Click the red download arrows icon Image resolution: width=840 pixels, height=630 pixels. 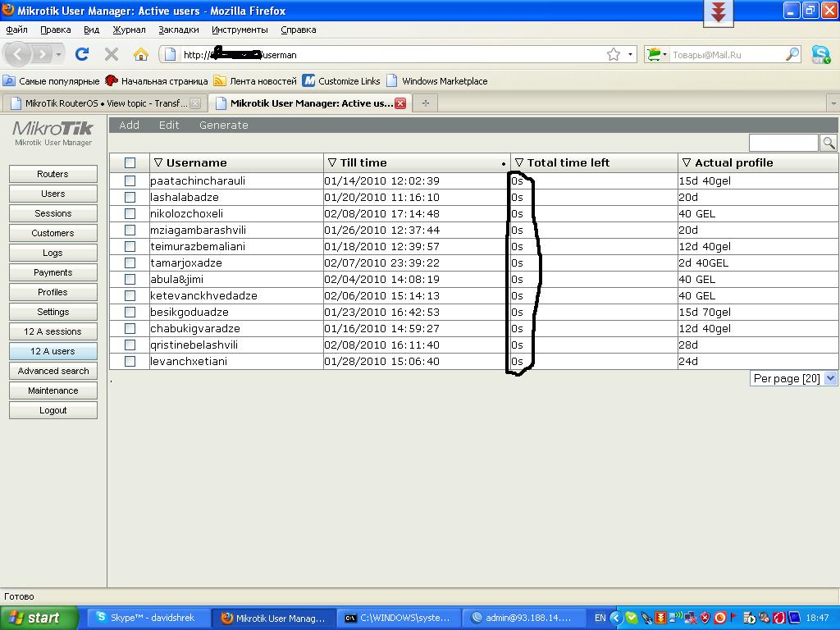click(718, 11)
